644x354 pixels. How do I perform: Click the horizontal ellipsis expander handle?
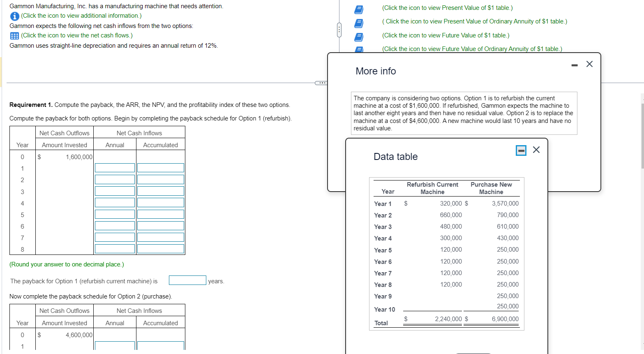pyautogui.click(x=321, y=83)
